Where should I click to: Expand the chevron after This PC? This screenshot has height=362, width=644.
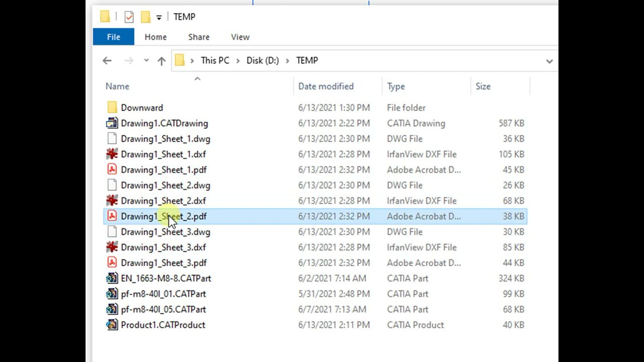click(238, 60)
